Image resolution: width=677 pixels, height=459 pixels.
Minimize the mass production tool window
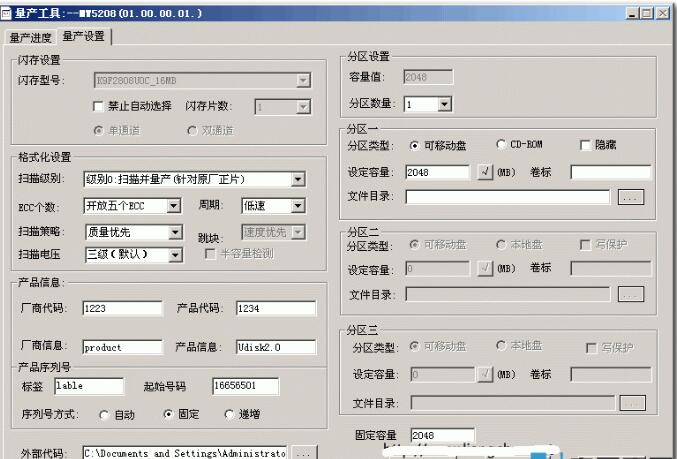click(x=628, y=13)
